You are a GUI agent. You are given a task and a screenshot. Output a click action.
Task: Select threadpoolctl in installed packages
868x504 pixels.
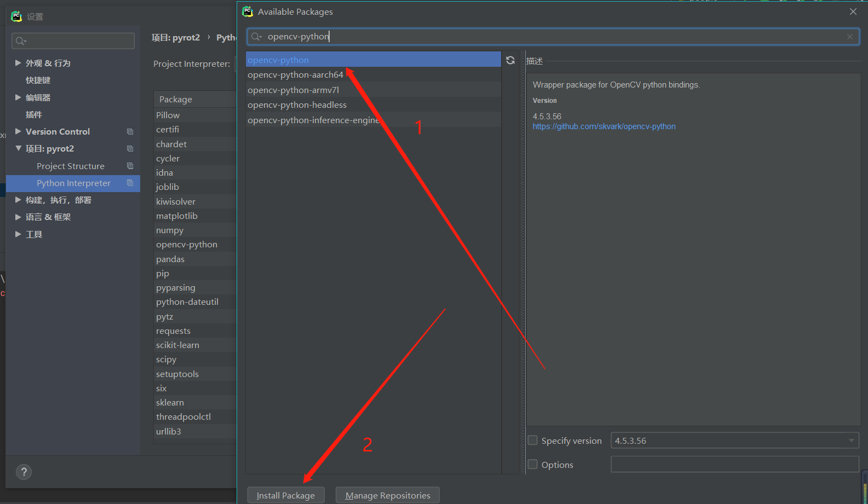point(195,416)
